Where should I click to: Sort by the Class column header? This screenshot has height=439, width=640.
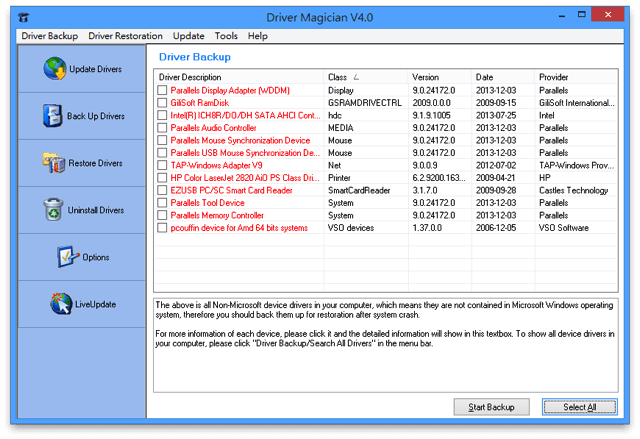pos(366,77)
